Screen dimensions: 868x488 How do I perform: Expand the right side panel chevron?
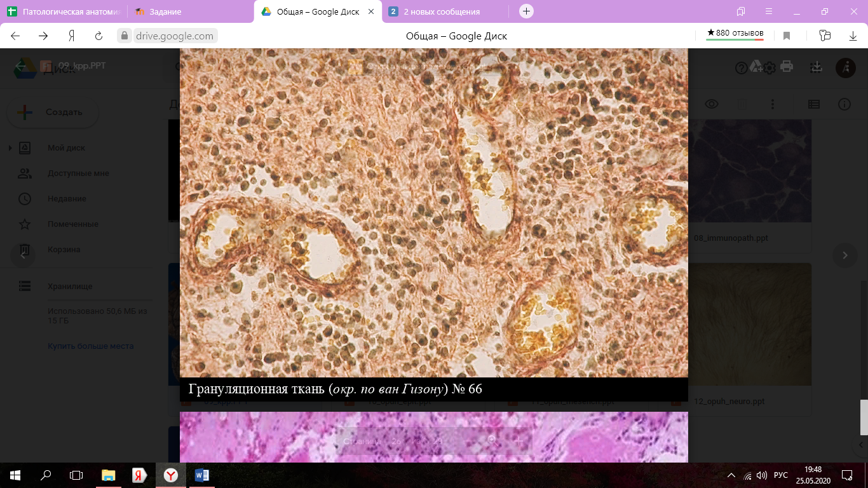861,445
